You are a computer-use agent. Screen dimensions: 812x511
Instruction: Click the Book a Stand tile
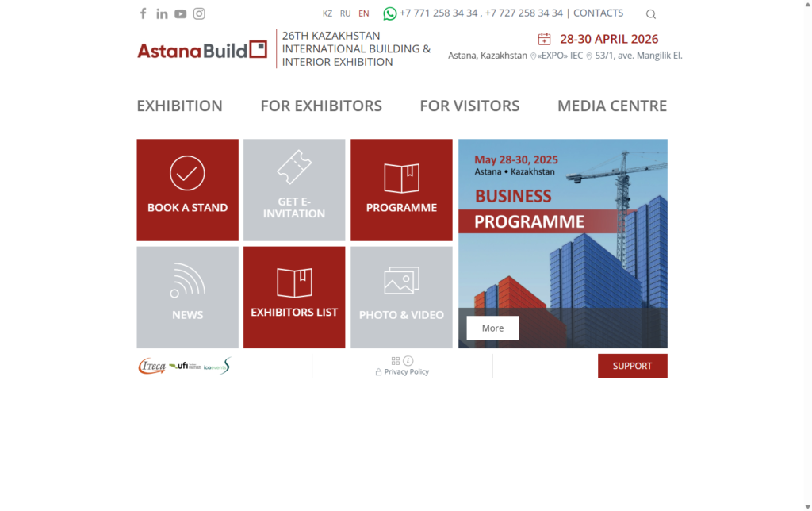(x=187, y=190)
